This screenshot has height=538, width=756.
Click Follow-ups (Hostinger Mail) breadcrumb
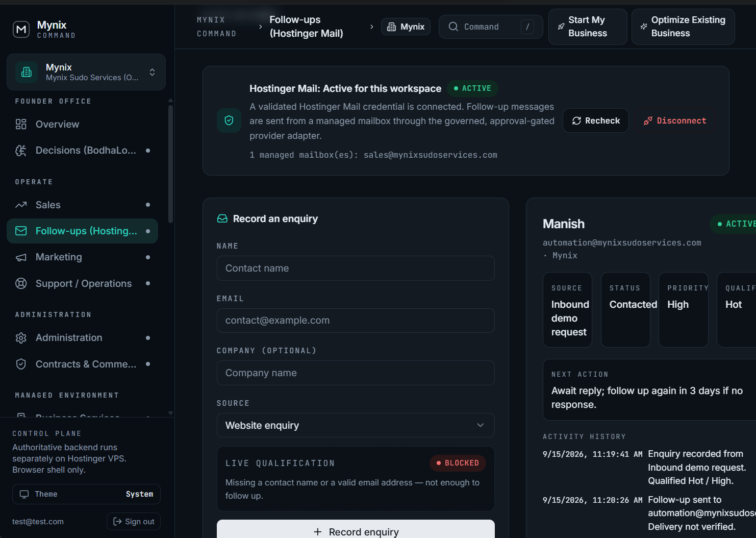tap(306, 27)
